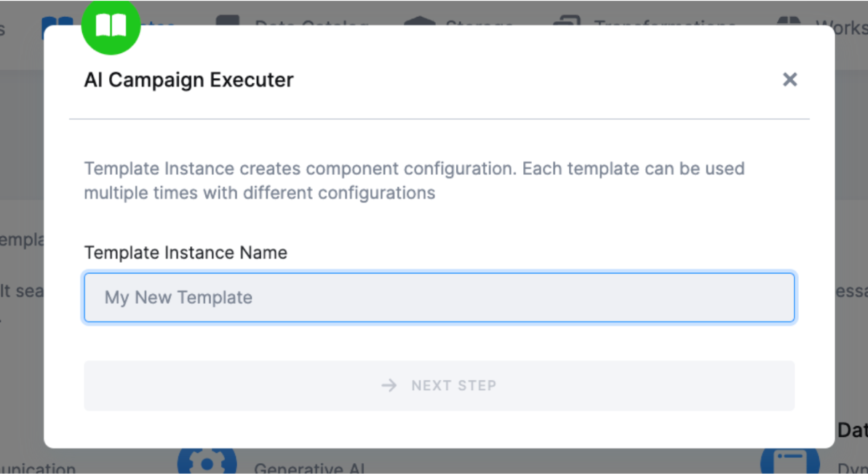Switch to the Storage tab
The image size is (868, 474).
pyautogui.click(x=479, y=22)
